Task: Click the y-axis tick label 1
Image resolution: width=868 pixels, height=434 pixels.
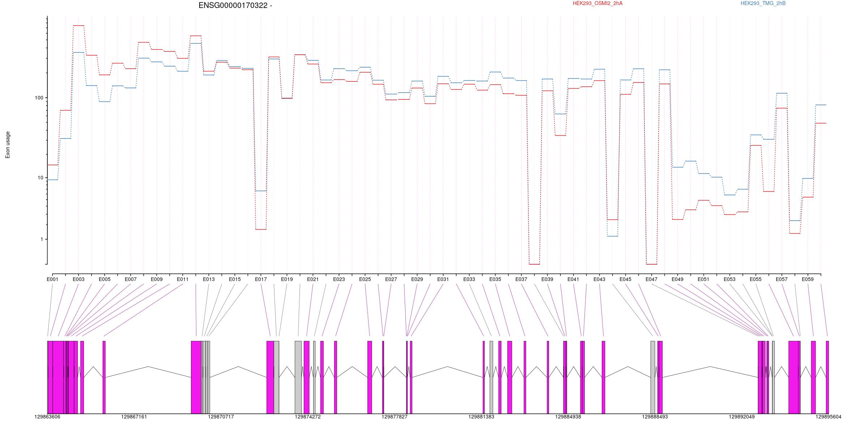Action: [42, 239]
